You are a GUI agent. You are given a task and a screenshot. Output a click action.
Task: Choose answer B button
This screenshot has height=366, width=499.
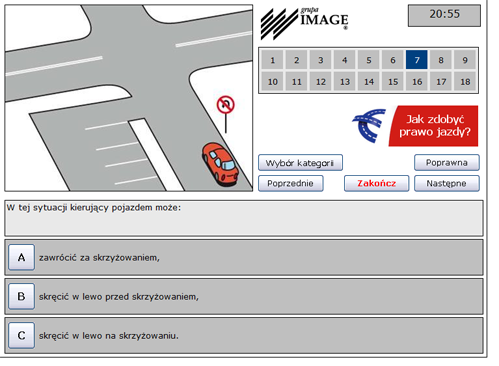[x=21, y=296]
